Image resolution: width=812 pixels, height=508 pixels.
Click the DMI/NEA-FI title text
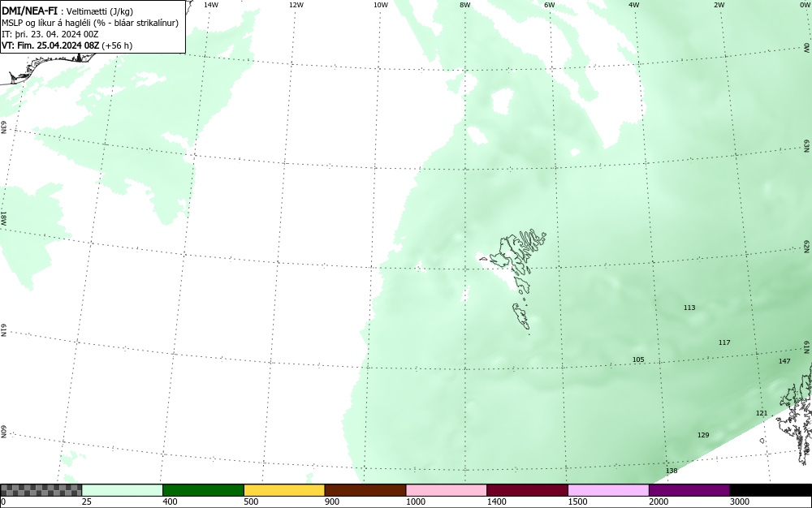coord(29,11)
